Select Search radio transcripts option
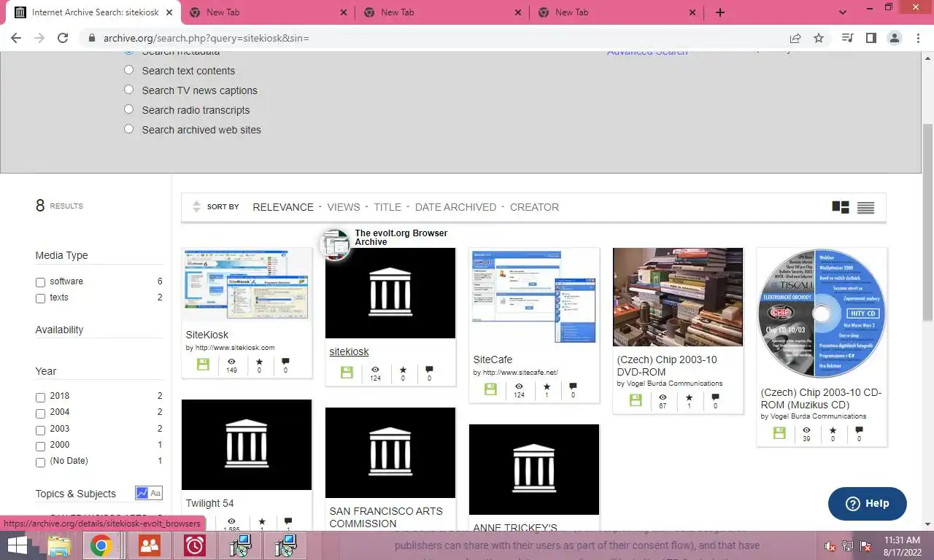This screenshot has height=560, width=934. (128, 109)
